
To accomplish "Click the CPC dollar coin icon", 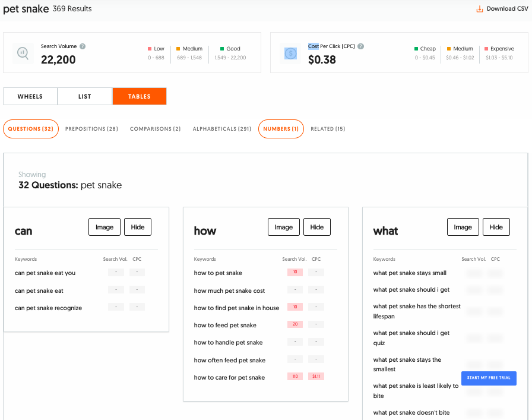I will [x=290, y=53].
